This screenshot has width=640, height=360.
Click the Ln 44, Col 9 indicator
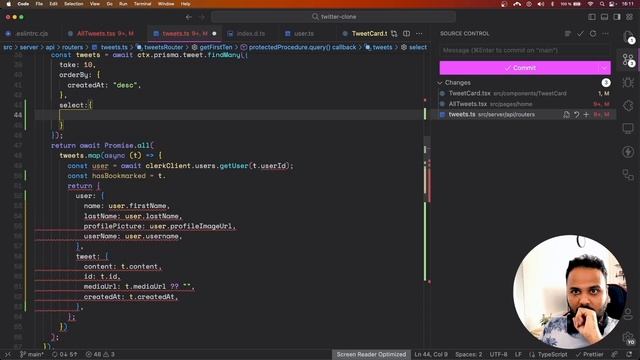coord(431,355)
